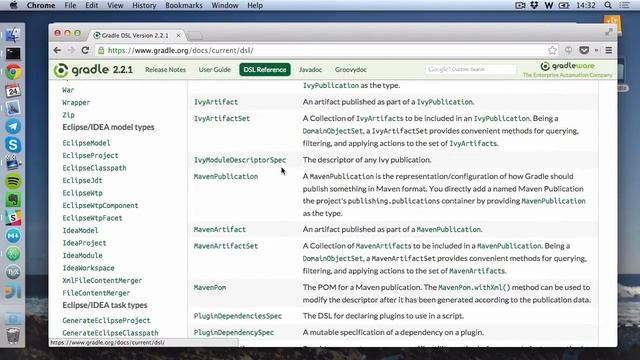The image size is (640, 360).
Task: Open Calendar from the dock
Action: (13, 90)
